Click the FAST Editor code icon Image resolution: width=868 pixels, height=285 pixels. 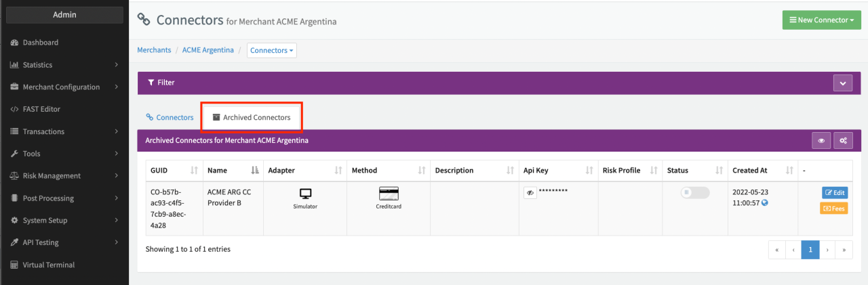pos(14,109)
